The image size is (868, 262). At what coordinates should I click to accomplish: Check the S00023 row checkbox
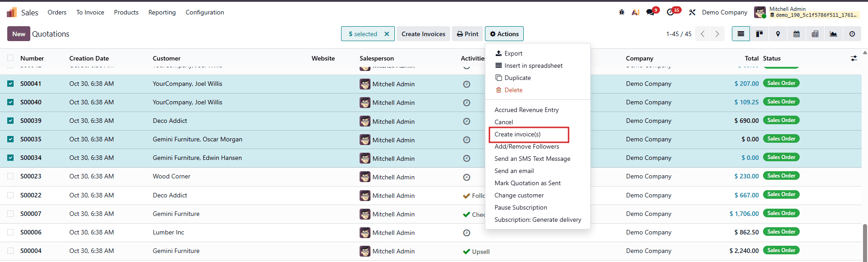10,176
